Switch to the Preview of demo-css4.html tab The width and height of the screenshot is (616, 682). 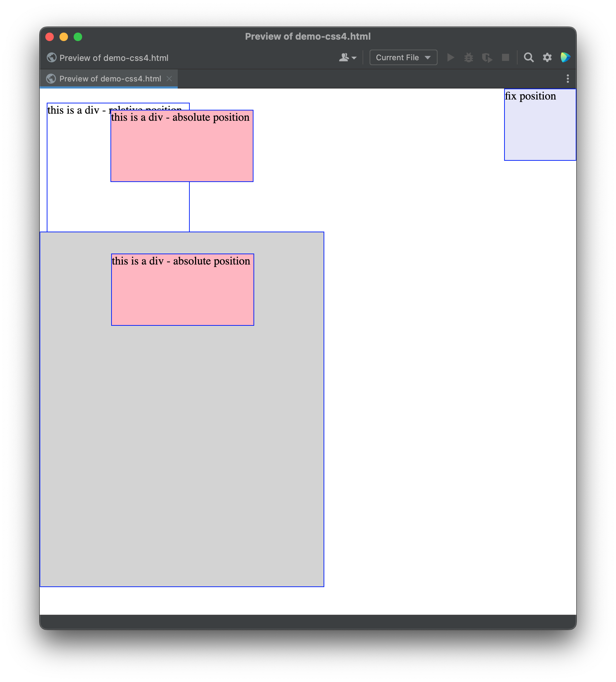[x=106, y=78]
